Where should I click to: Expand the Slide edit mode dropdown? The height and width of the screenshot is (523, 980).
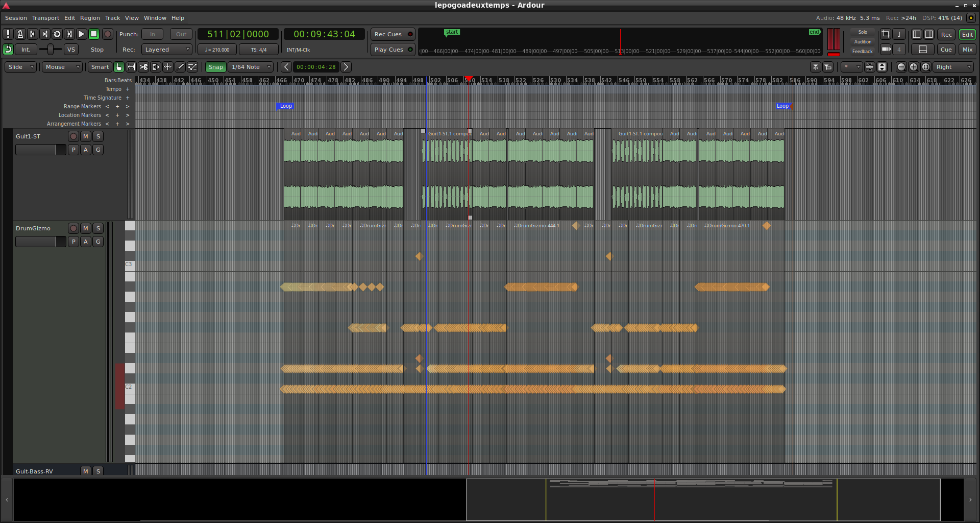[21, 67]
